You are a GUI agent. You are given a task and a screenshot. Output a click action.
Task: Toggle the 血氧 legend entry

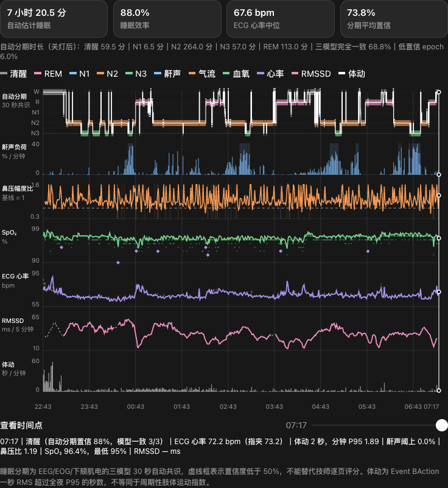(237, 74)
